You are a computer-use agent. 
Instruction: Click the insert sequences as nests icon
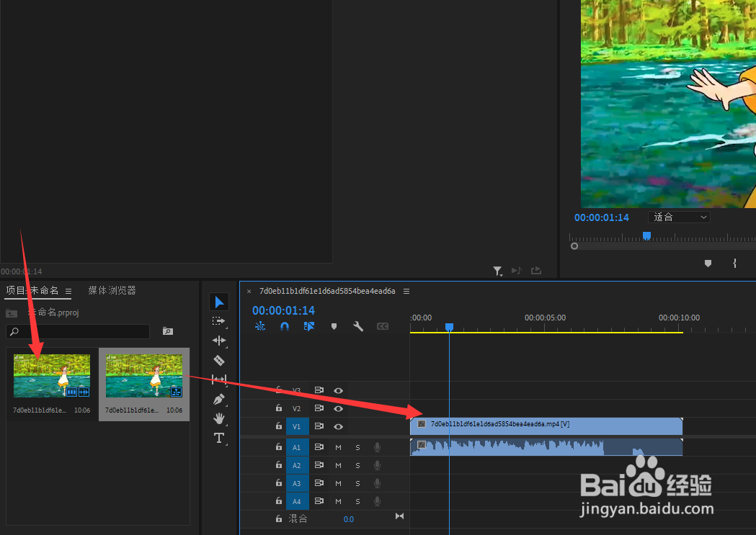[x=260, y=326]
